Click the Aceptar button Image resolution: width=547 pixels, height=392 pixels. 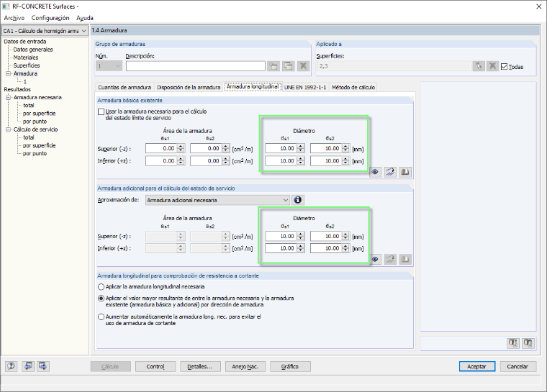pyautogui.click(x=476, y=367)
